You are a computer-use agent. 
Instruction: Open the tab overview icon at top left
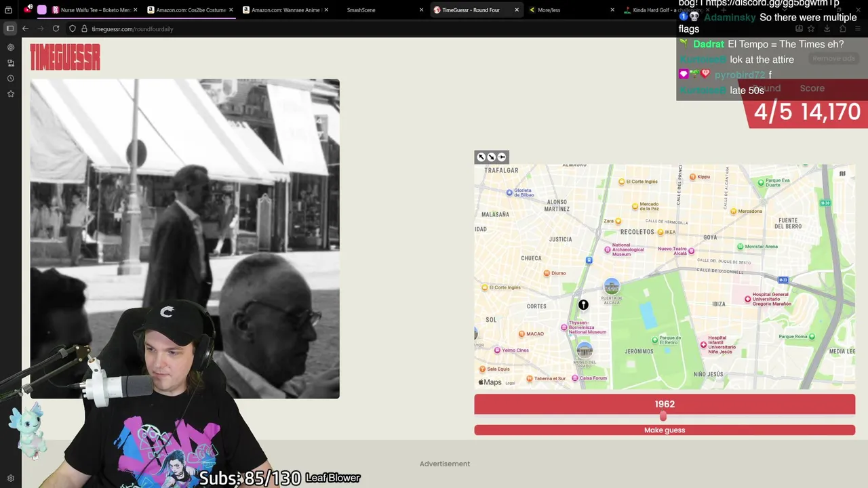click(x=8, y=10)
